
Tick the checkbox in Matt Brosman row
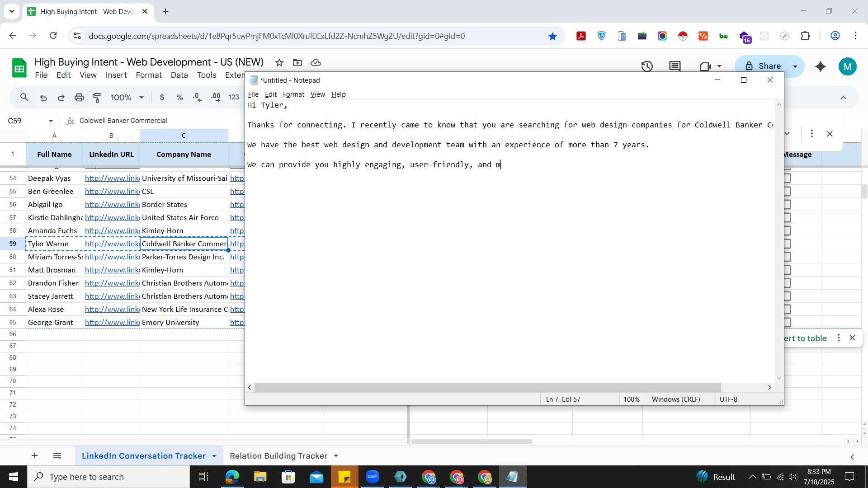click(787, 270)
